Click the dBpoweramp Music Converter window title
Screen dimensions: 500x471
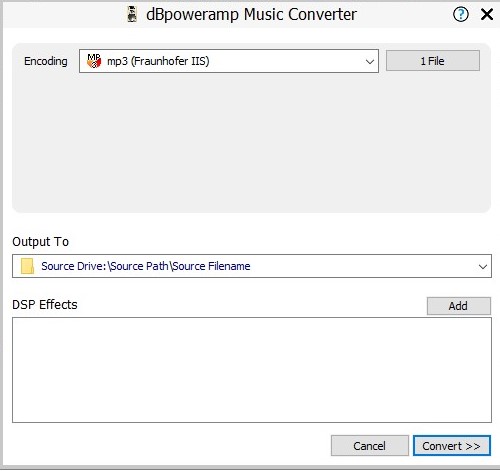click(x=251, y=15)
